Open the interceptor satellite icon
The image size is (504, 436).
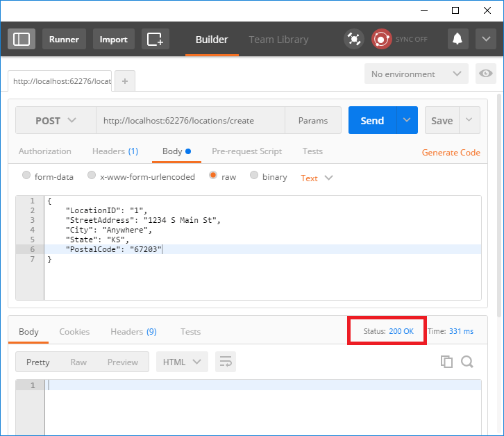354,39
